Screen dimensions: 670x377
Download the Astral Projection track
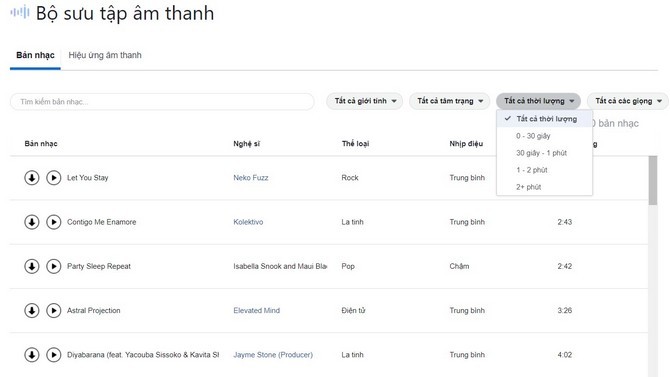tap(32, 310)
